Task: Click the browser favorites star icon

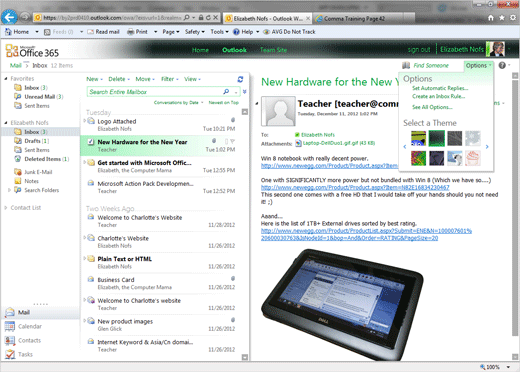Action: (x=502, y=18)
